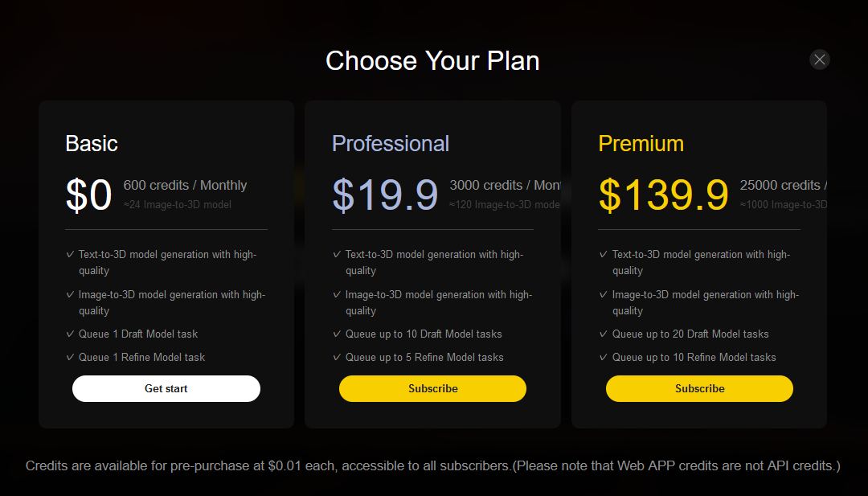This screenshot has width=868, height=496.
Task: Subscribe to the Professional plan
Action: point(432,388)
